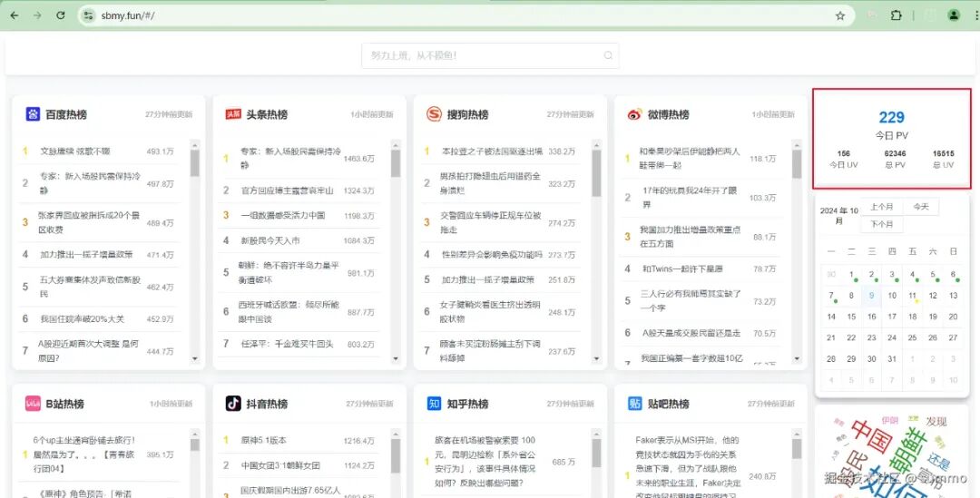Open 中国女团3:1朝鲜女团 entry
This screenshot has width=980, height=498.
280,465
